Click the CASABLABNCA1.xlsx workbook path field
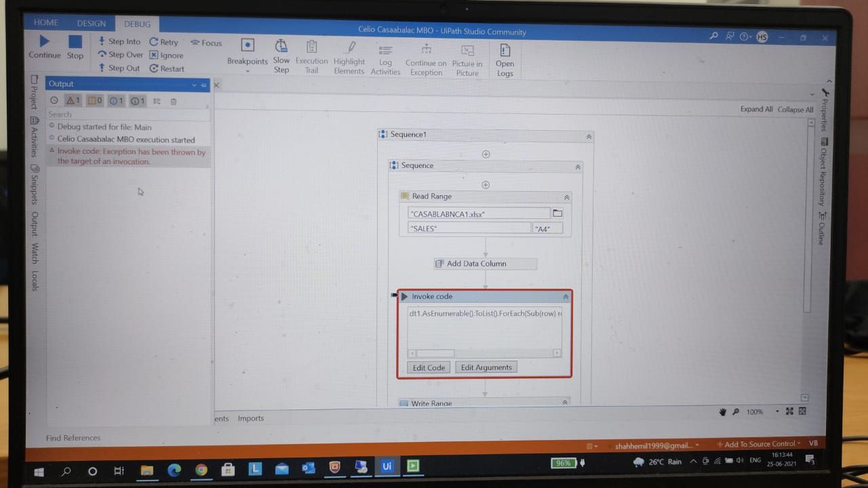The height and width of the screenshot is (488, 868). [x=479, y=213]
